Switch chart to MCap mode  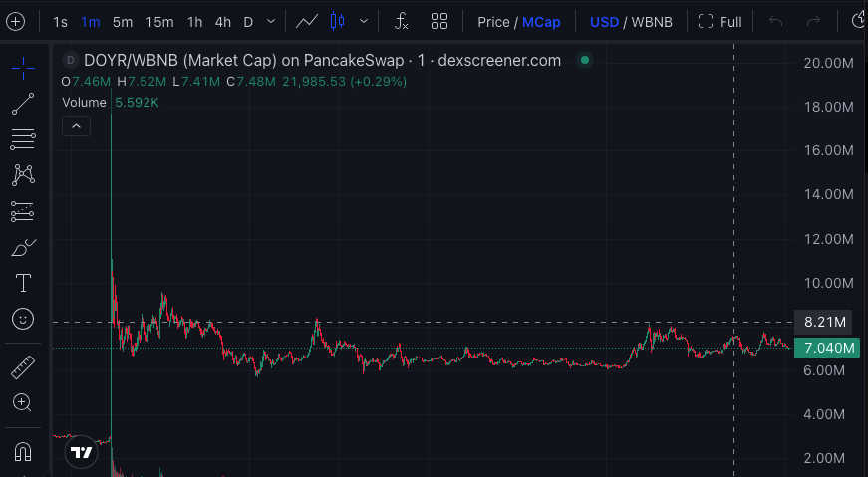tap(541, 22)
